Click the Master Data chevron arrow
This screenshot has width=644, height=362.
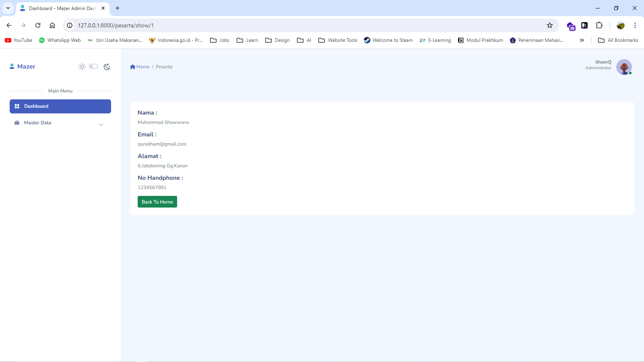101,125
